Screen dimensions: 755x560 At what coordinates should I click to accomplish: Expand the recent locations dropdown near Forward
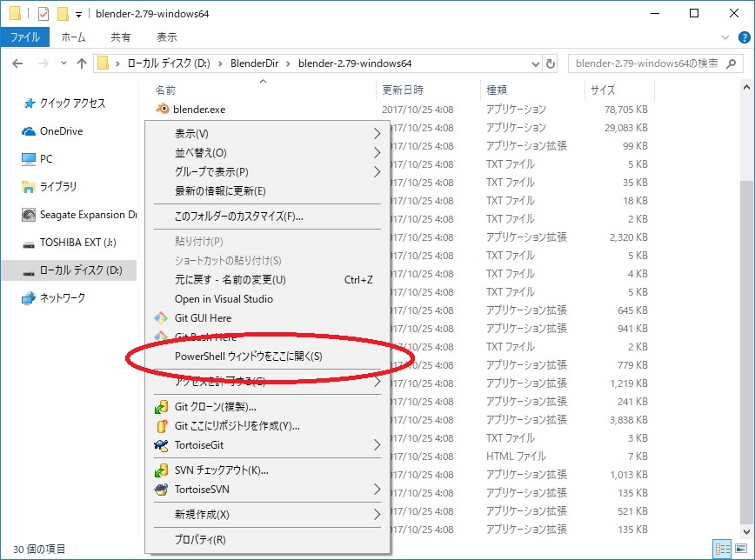63,63
